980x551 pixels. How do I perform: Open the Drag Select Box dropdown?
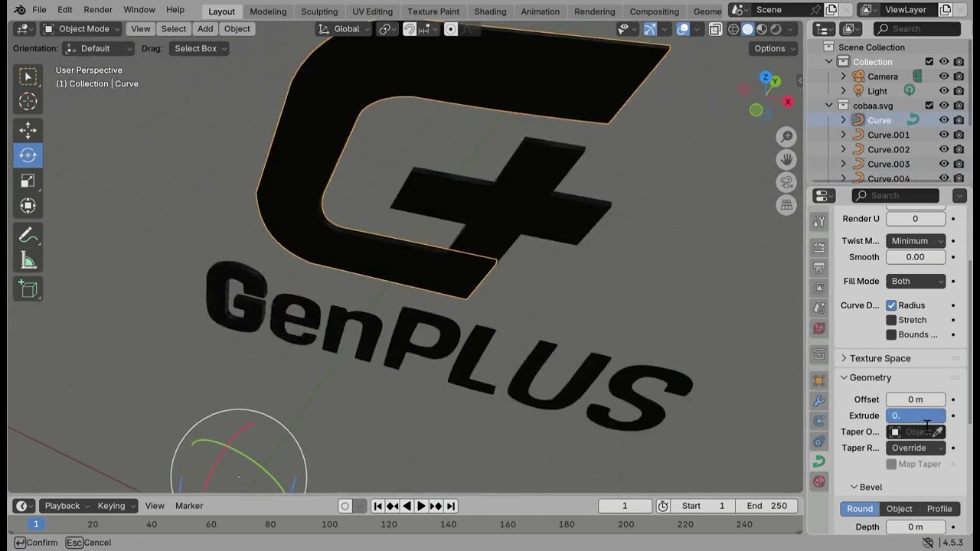pos(199,48)
